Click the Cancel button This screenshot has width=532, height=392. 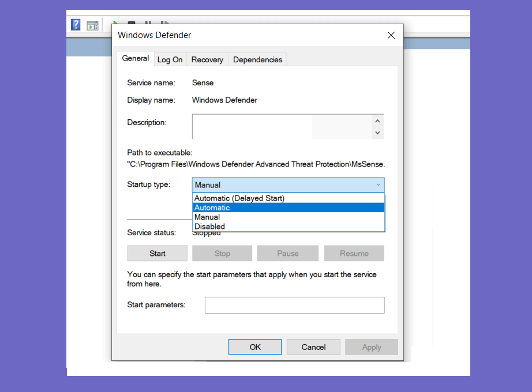point(313,347)
